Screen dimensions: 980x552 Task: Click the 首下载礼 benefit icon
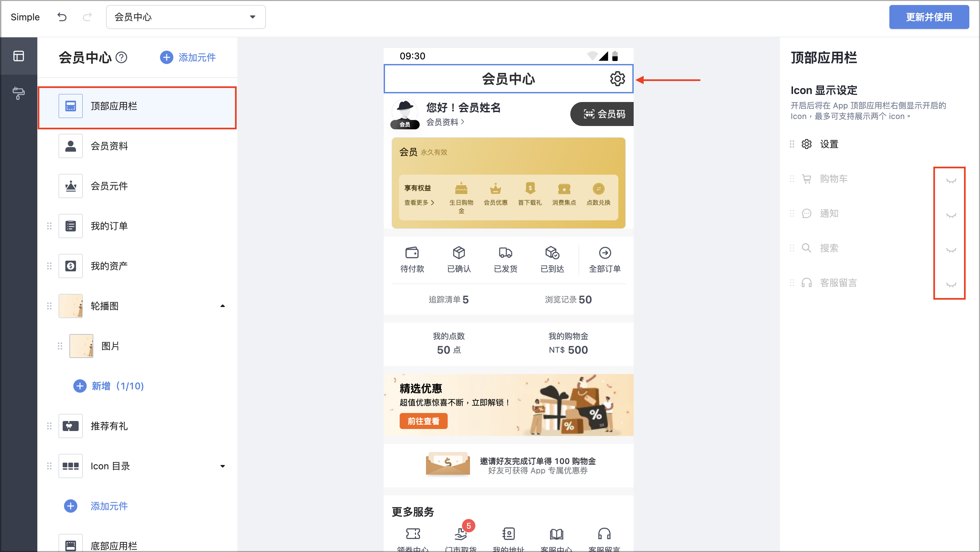tap(530, 189)
